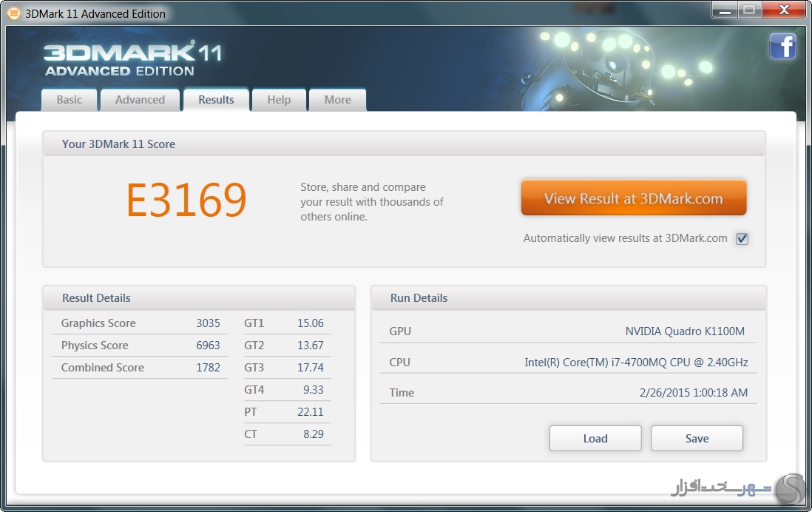Select the GT4 value 9.33
This screenshot has height=512, width=812.
314,390
